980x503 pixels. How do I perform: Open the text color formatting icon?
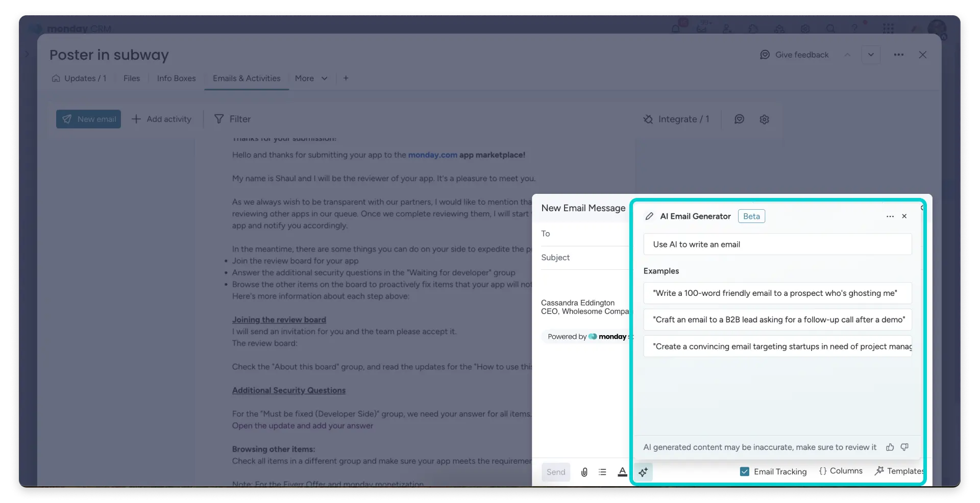622,472
